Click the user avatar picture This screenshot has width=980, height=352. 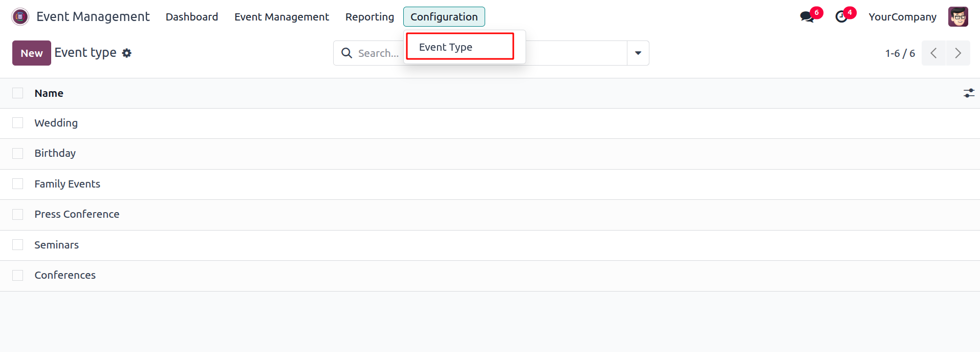click(x=957, y=17)
